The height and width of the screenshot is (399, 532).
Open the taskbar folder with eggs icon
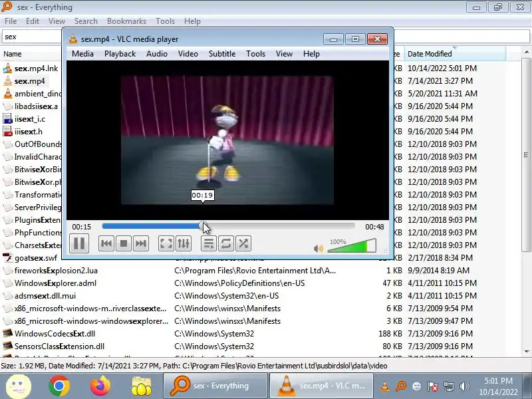click(141, 386)
